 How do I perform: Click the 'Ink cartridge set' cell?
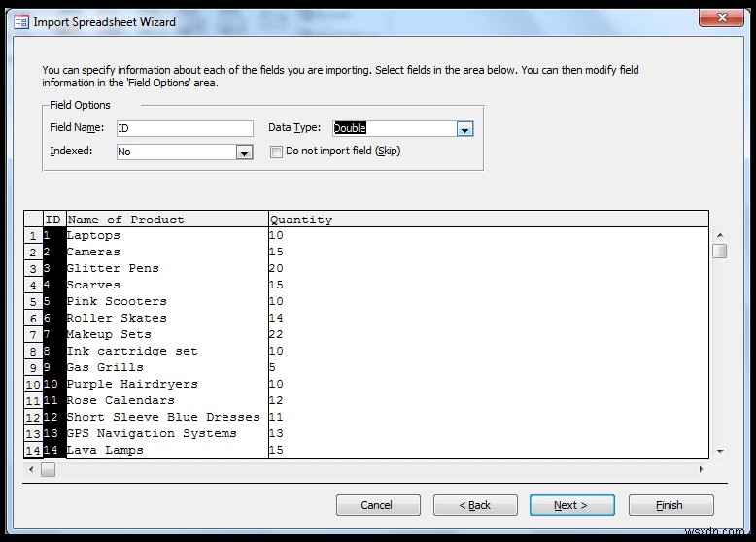pyautogui.click(x=167, y=351)
